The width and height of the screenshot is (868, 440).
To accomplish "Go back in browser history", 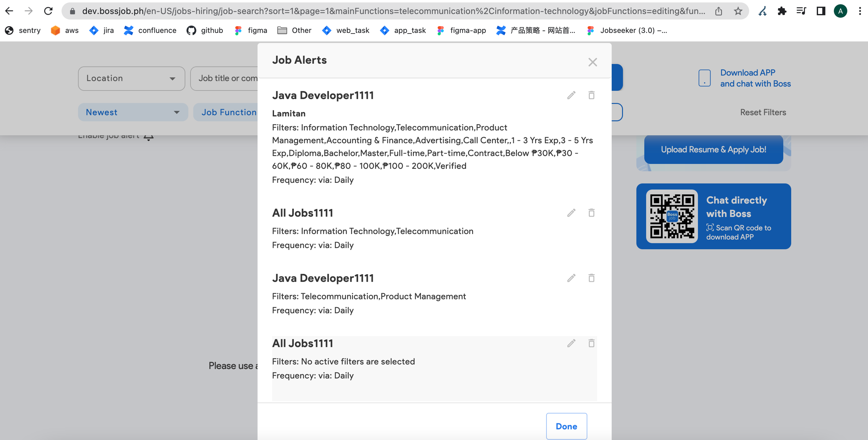I will pyautogui.click(x=9, y=11).
